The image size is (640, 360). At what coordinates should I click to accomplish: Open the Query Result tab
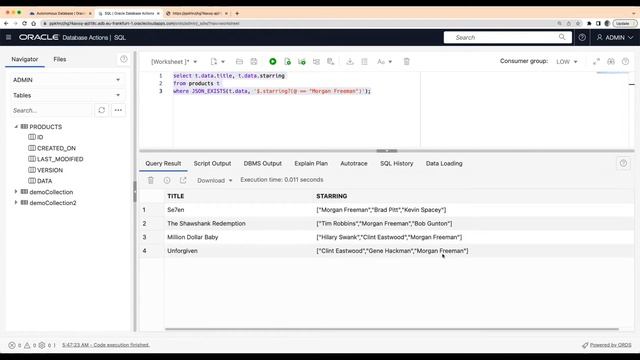point(163,163)
